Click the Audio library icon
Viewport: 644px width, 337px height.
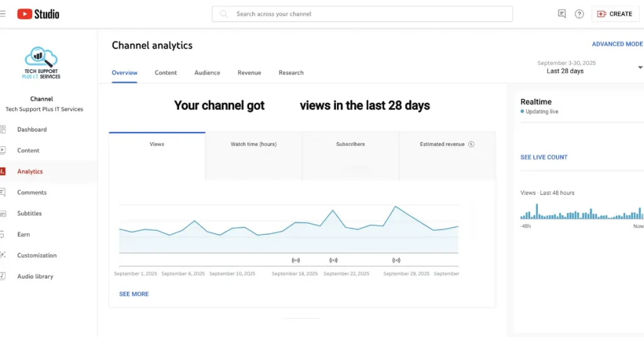coord(3,277)
